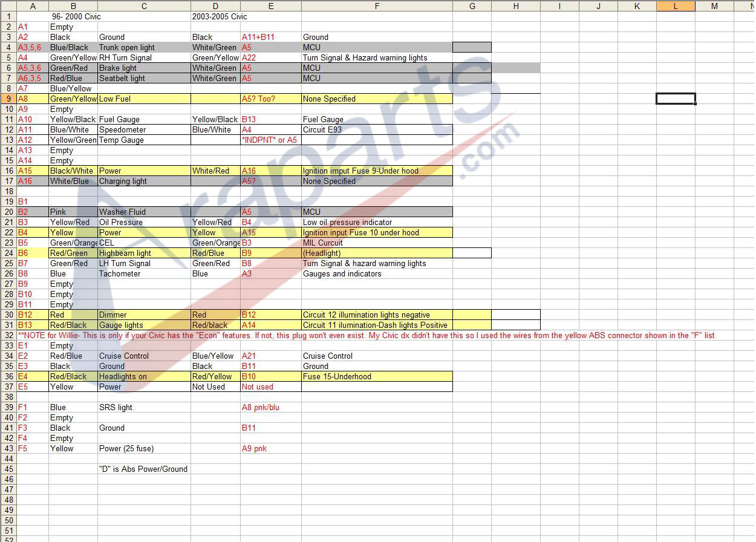Select cell 'Highbeam light'

[144, 253]
